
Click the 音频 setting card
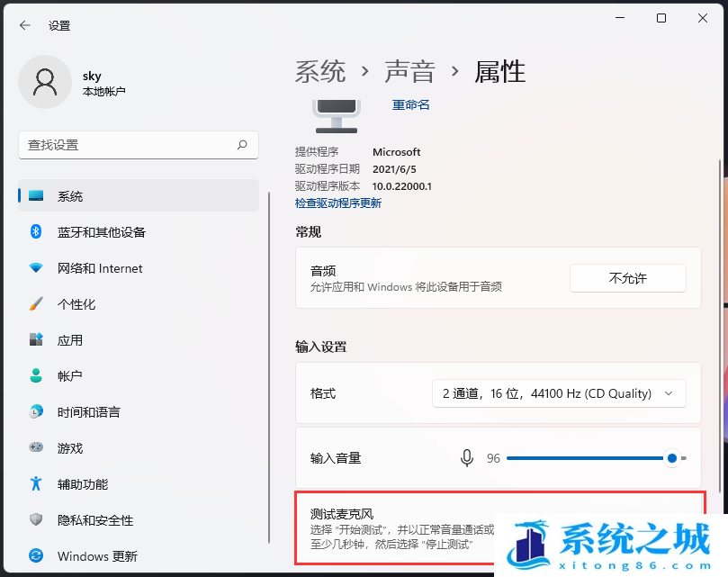[499, 278]
